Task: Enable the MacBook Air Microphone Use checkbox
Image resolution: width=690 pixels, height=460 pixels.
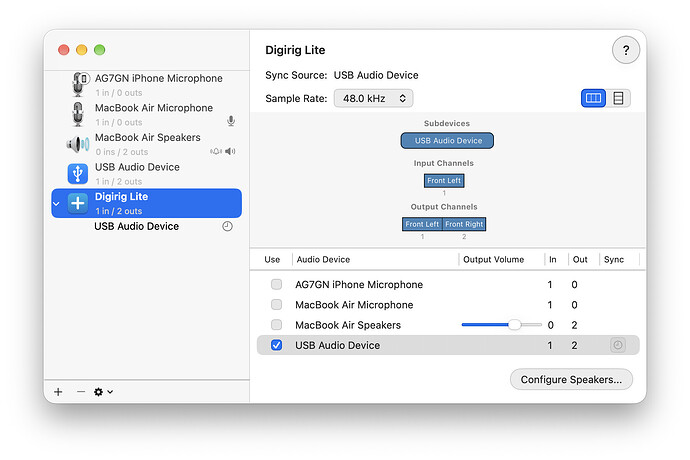Action: [276, 305]
